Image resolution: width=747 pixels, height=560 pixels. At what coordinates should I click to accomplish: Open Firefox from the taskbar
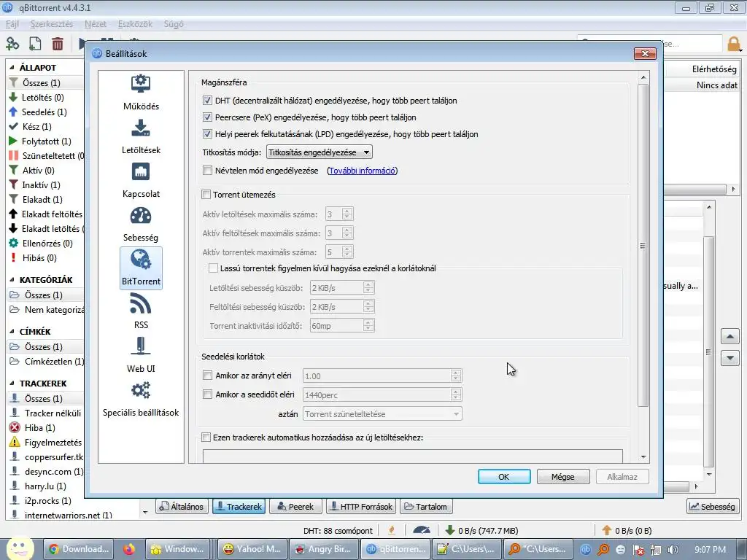click(128, 549)
